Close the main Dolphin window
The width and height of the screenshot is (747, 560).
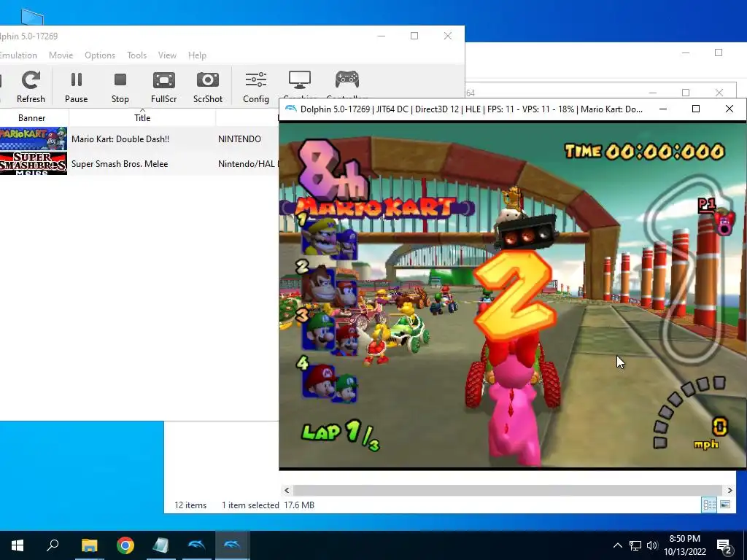pyautogui.click(x=448, y=36)
